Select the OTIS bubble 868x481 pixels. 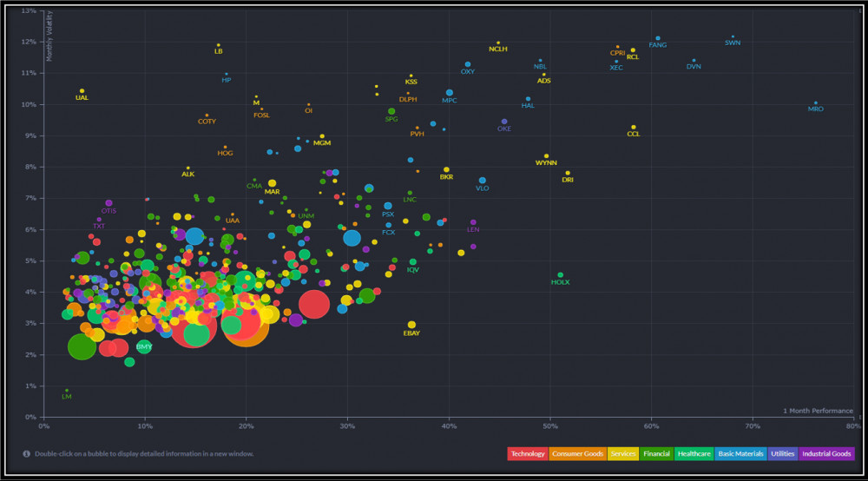tap(109, 203)
